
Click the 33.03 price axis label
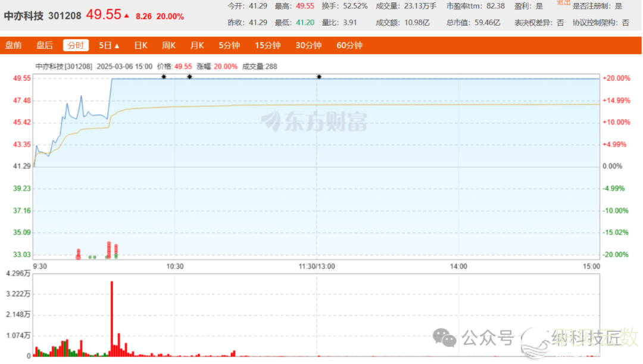coord(22,255)
